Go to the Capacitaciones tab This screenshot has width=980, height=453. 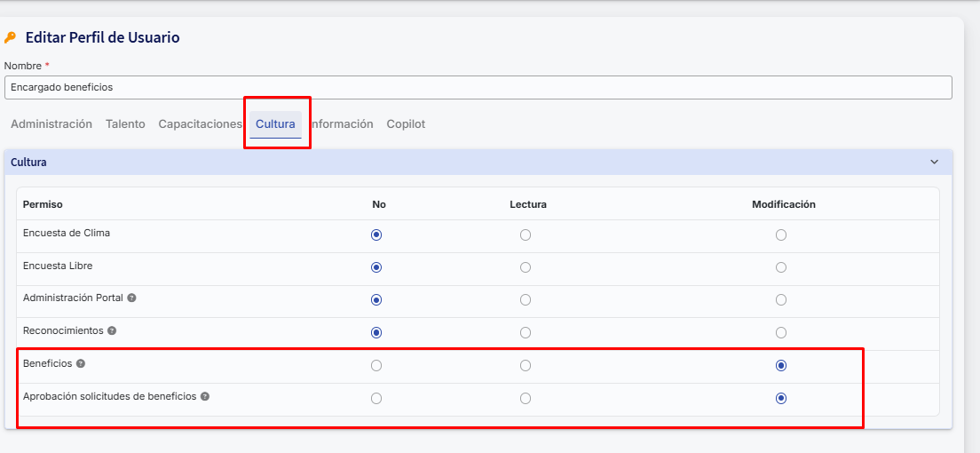(200, 124)
